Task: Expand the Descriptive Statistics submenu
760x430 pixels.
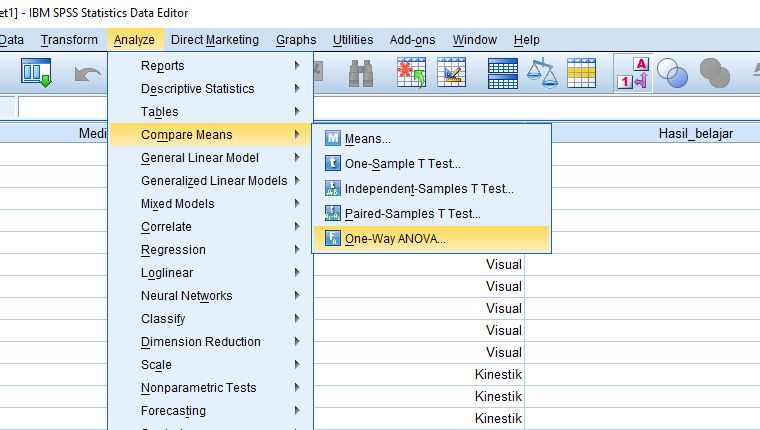Action: pos(210,89)
